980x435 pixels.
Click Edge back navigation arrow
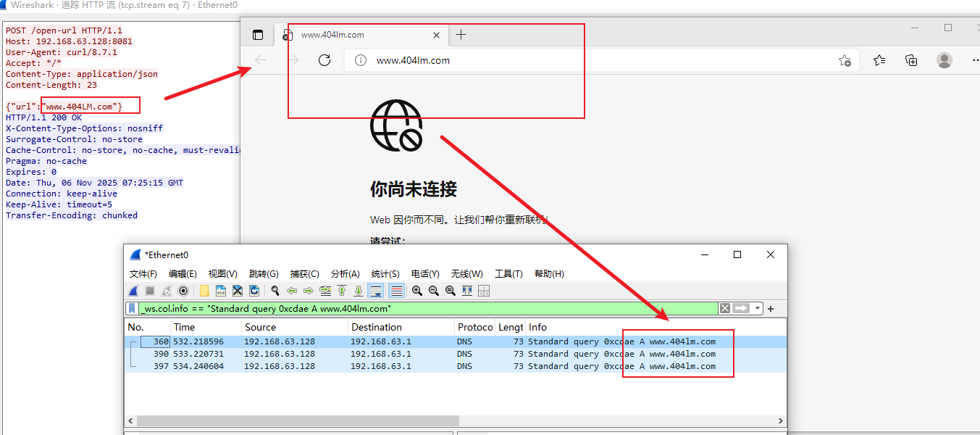click(261, 60)
